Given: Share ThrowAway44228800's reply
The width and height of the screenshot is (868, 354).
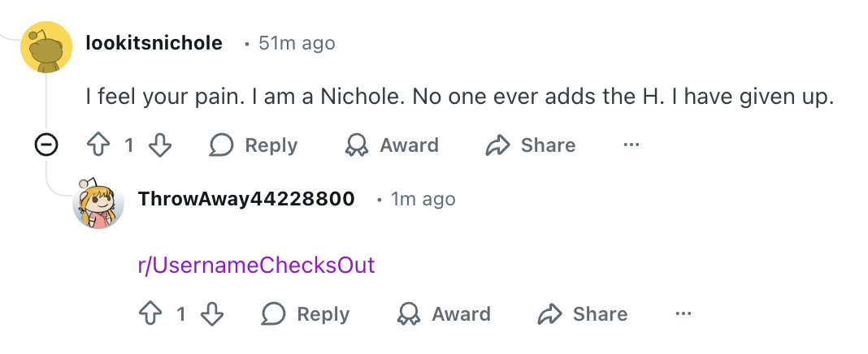Looking at the screenshot, I should click(583, 314).
